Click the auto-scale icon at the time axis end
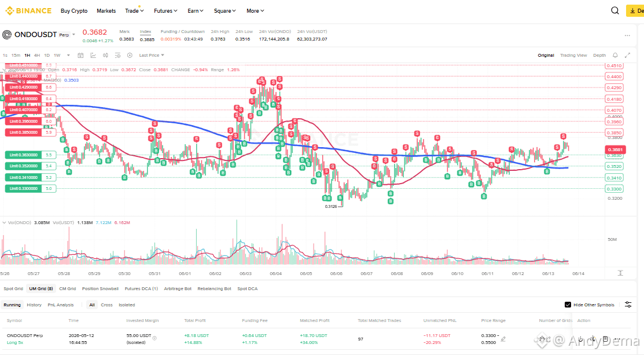 pos(620,273)
